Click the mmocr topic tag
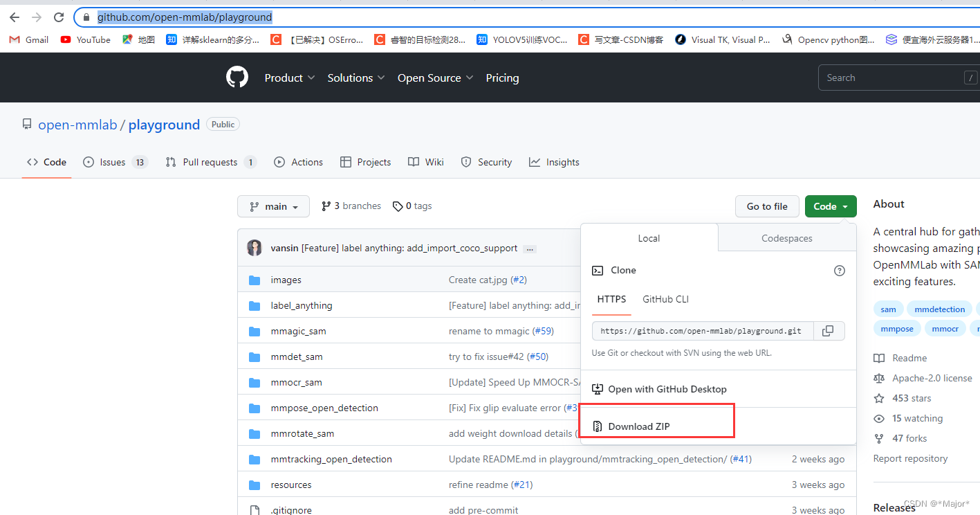Screen dimensions: 980x515 pos(945,329)
